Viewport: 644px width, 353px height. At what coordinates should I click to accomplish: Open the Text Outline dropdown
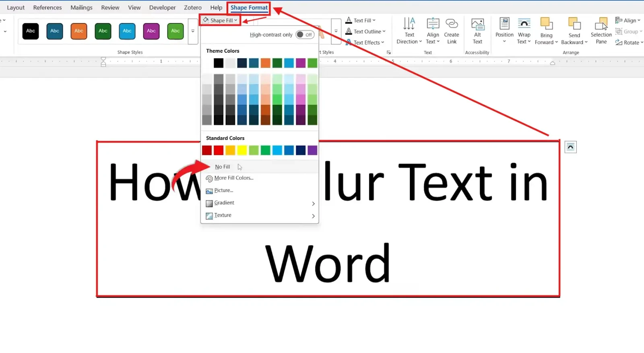[365, 31]
